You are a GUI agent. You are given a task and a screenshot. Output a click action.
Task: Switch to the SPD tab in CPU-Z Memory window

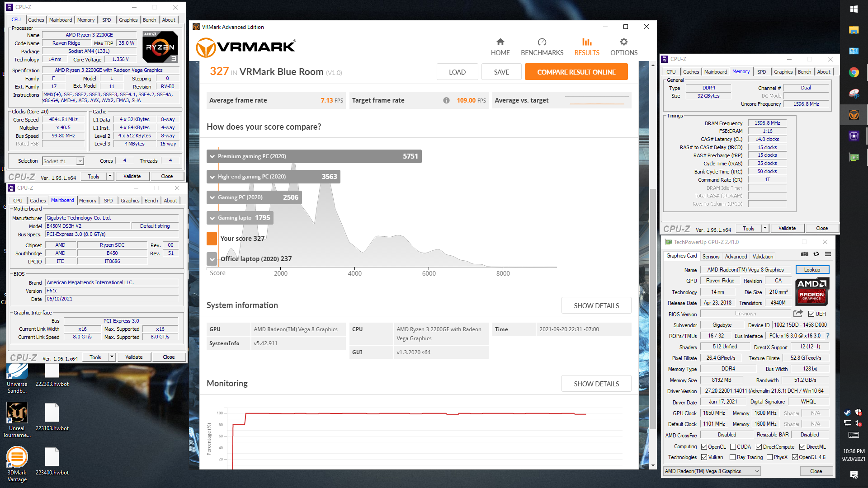(762, 72)
